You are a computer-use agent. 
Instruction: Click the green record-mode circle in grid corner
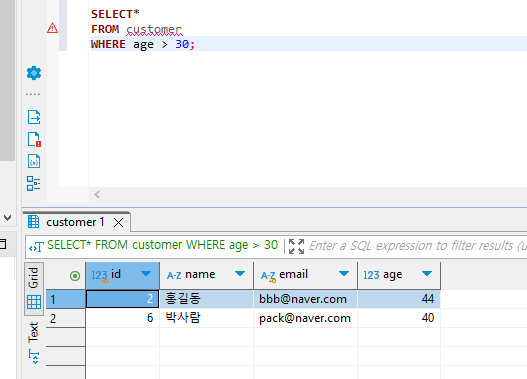point(75,276)
